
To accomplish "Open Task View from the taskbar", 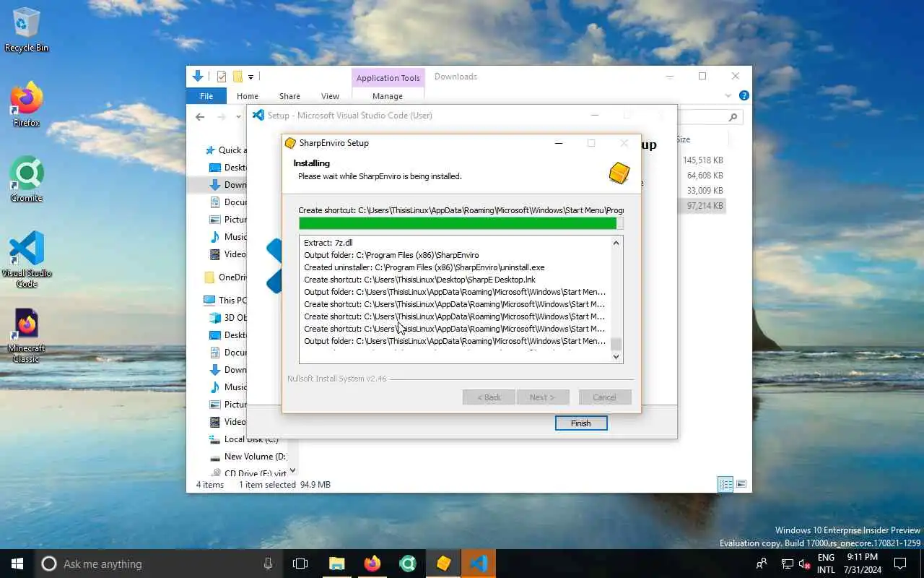I will pos(300,564).
